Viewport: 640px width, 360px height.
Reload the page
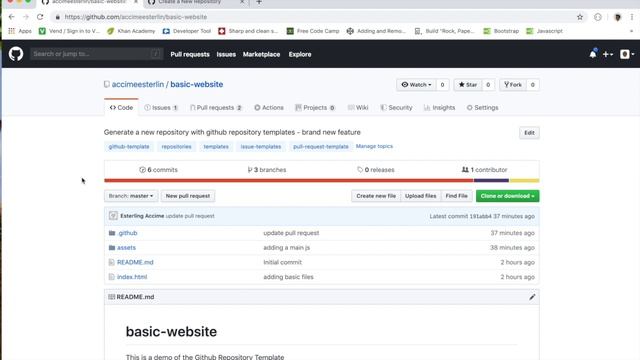(40, 17)
